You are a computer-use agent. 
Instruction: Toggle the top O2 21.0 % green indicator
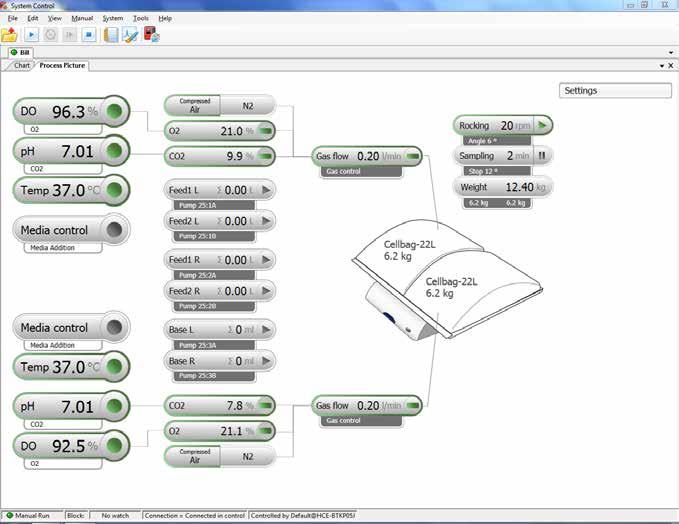tap(265, 131)
